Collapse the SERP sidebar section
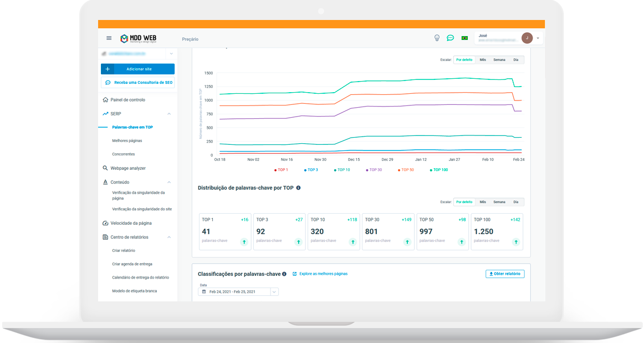Screen dimensions: 644x343 click(x=169, y=114)
